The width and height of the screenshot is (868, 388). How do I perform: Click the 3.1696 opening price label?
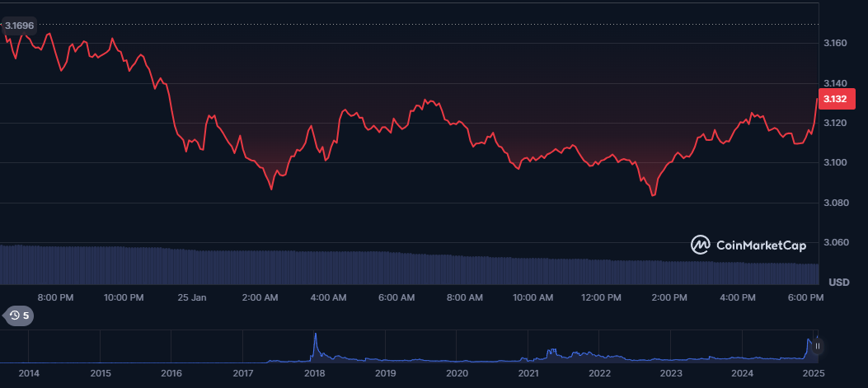19,26
